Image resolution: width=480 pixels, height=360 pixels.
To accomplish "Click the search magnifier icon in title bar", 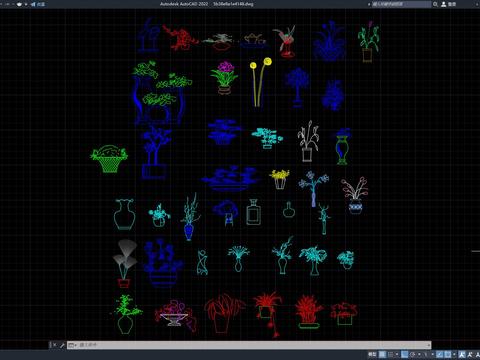I will click(x=435, y=4).
